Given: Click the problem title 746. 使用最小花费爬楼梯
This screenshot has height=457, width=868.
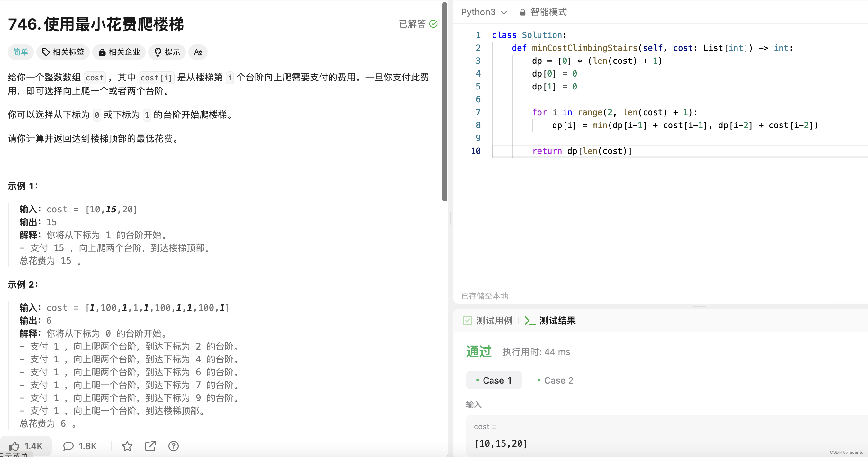Looking at the screenshot, I should pyautogui.click(x=96, y=24).
